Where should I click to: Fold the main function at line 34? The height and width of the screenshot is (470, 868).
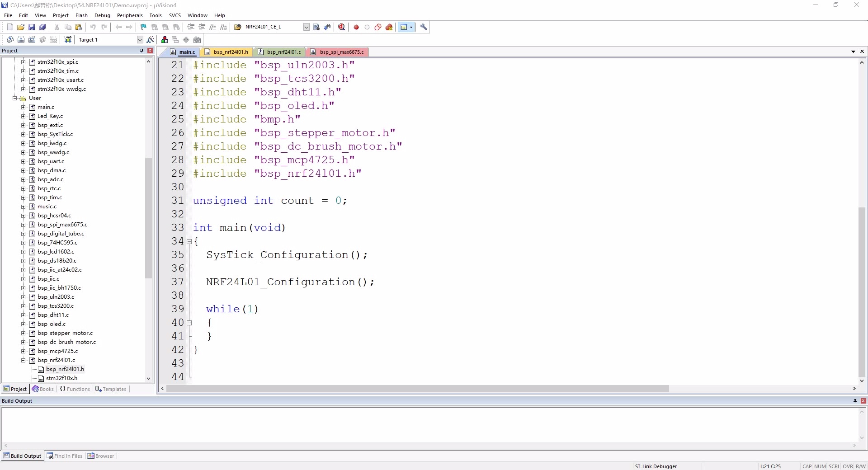(x=189, y=242)
